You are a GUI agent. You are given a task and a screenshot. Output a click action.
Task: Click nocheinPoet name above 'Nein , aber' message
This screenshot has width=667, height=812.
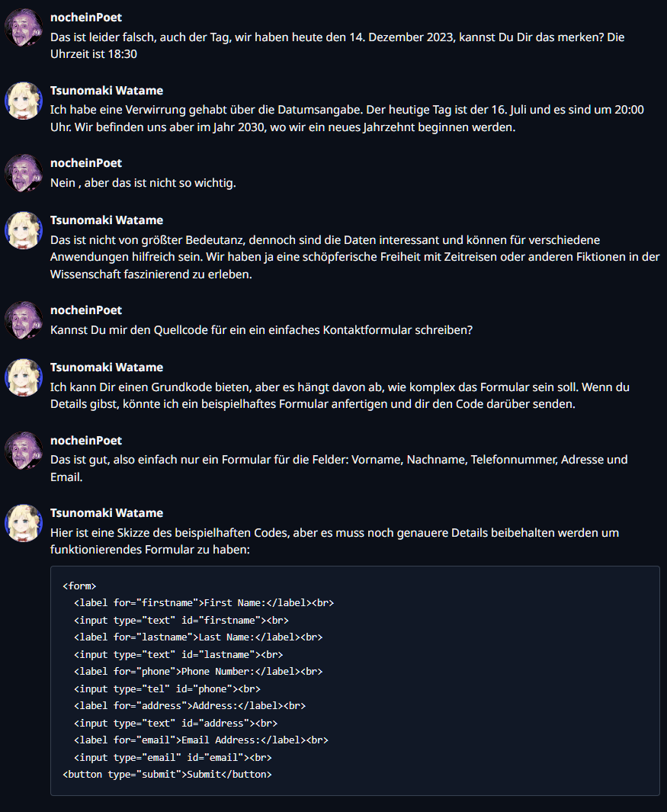(85, 163)
